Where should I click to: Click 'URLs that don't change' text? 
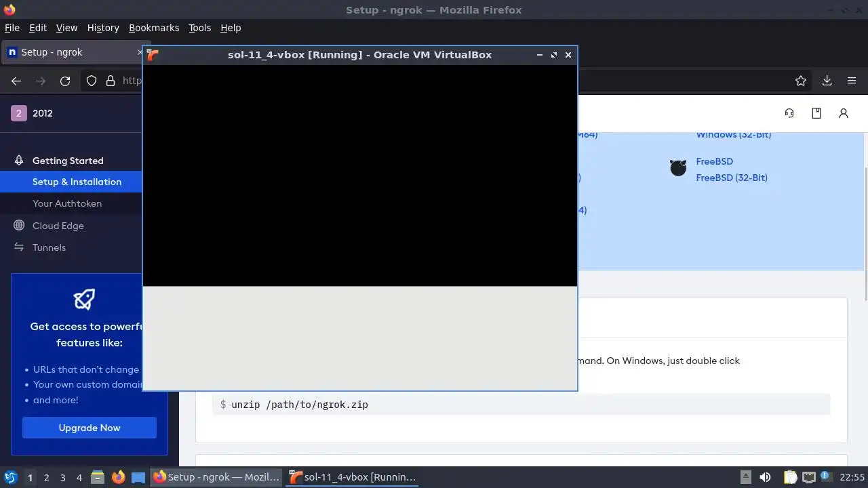86,369
